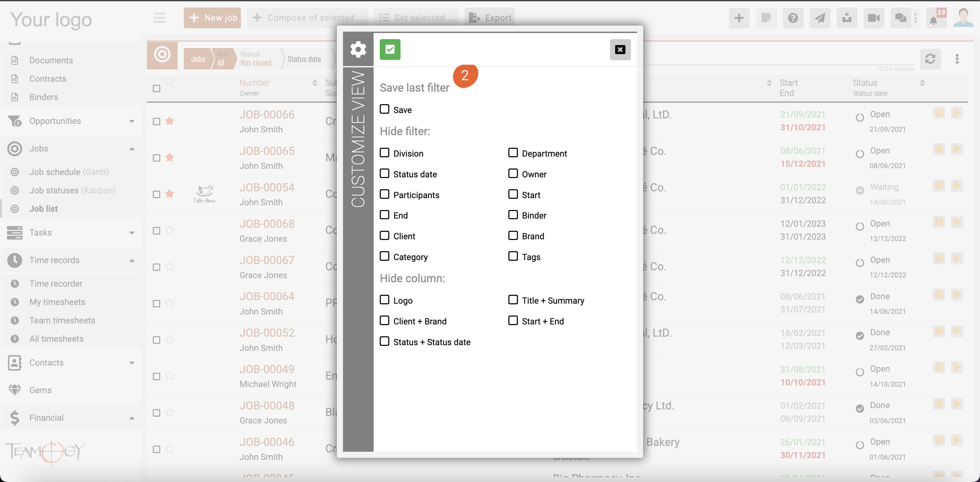980x482 pixels.
Task: Check Division hide filter
Action: 385,152
